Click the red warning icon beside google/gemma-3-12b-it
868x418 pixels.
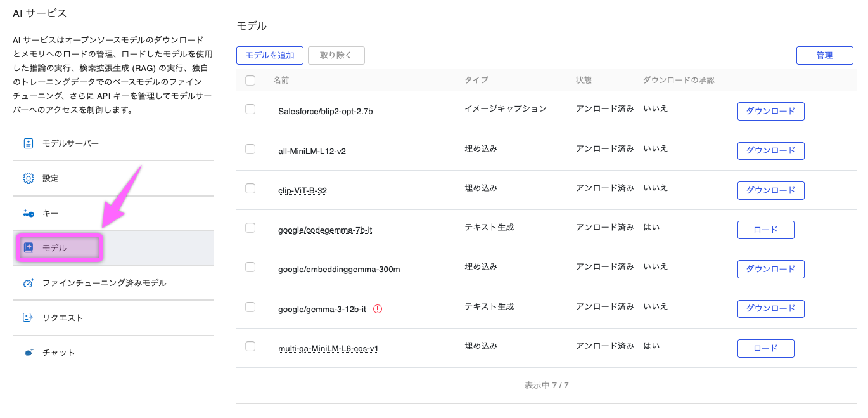pyautogui.click(x=378, y=309)
